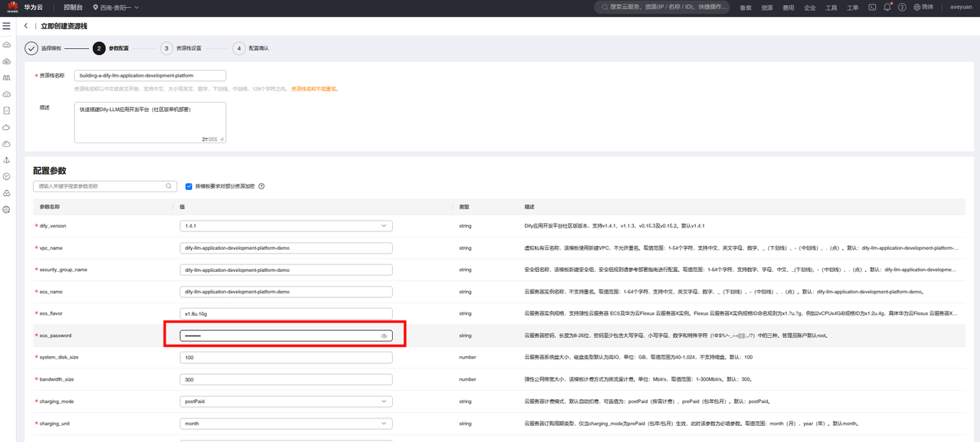Click the help question mark in top bar
This screenshot has width=980, height=442.
point(902,7)
